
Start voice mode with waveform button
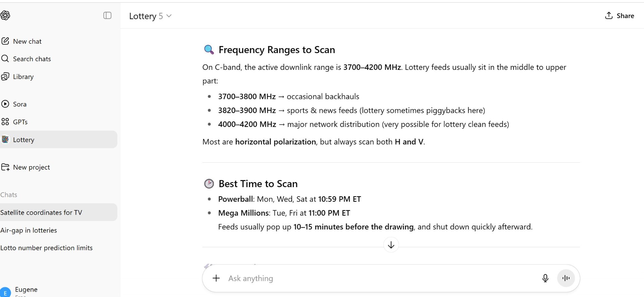tap(566, 278)
